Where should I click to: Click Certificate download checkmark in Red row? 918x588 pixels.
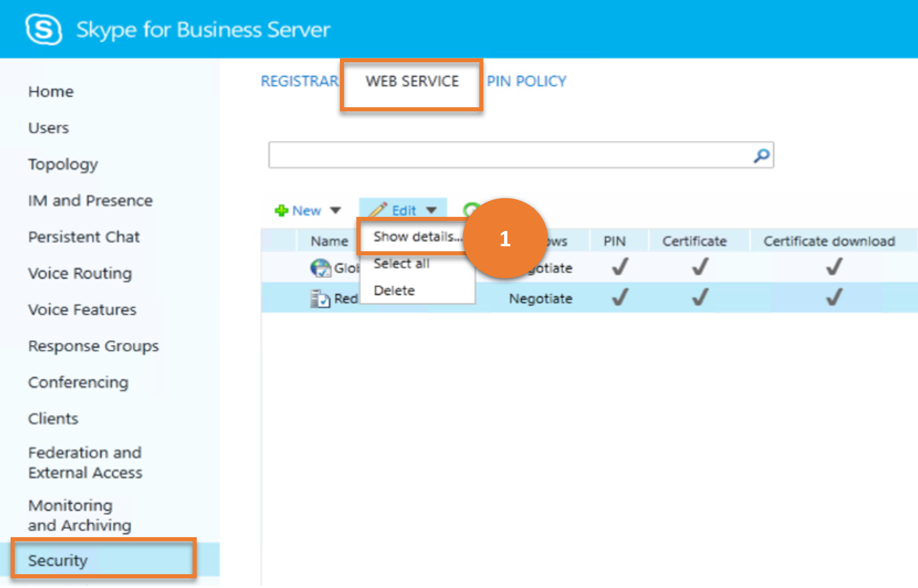click(834, 297)
